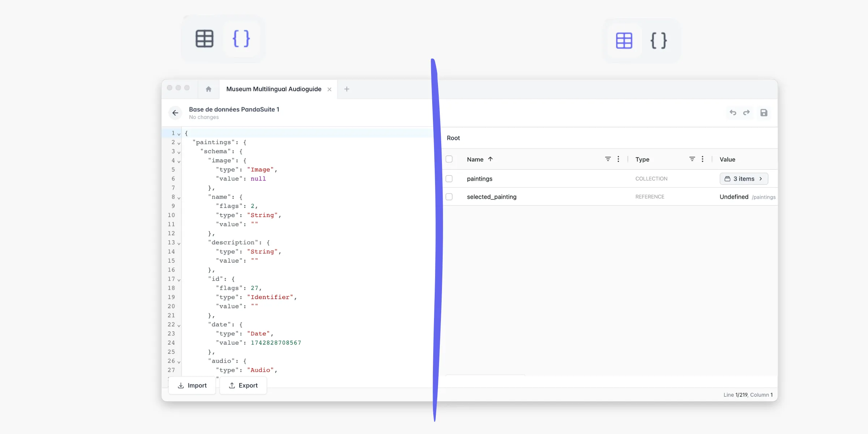Import data into the database

[x=192, y=385]
